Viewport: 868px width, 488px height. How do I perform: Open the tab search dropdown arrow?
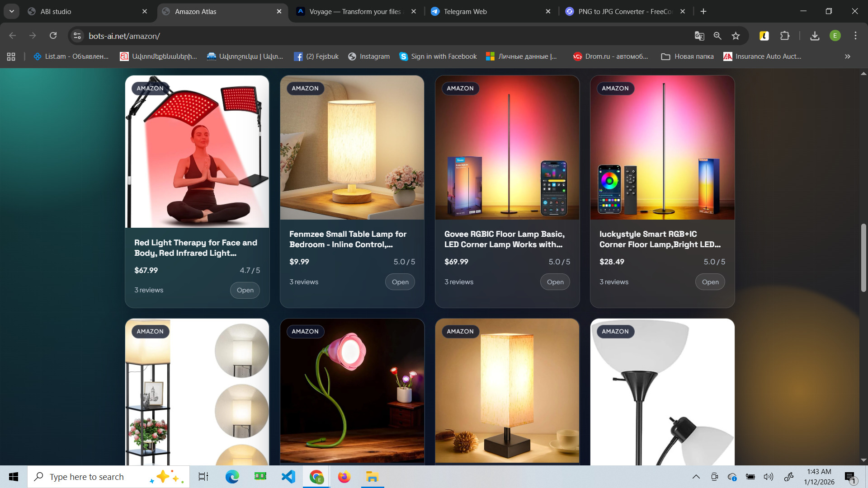12,11
